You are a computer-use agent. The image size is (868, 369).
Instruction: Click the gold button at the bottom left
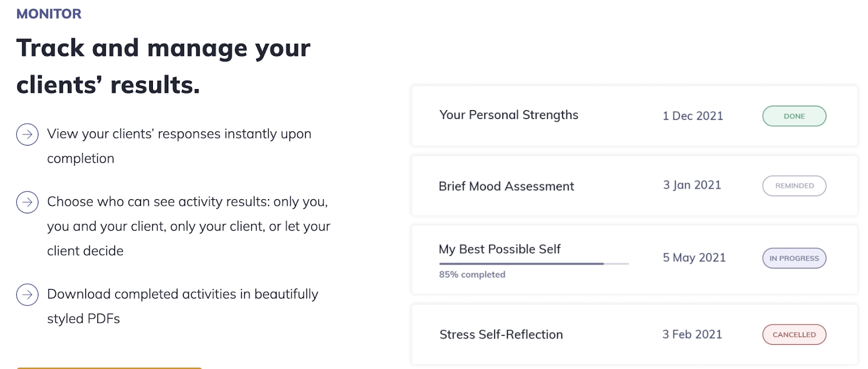(x=108, y=367)
